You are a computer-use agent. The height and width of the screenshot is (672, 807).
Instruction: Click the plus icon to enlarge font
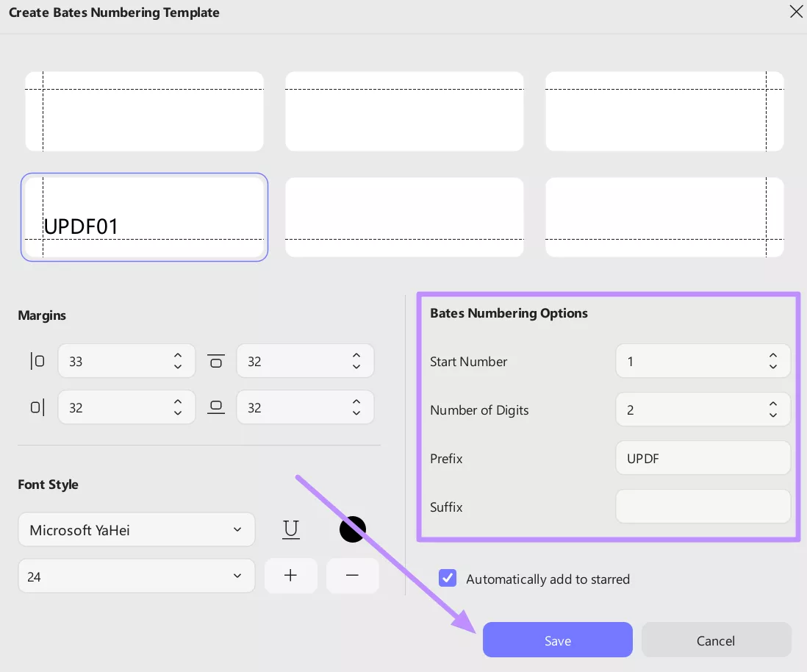[290, 575]
